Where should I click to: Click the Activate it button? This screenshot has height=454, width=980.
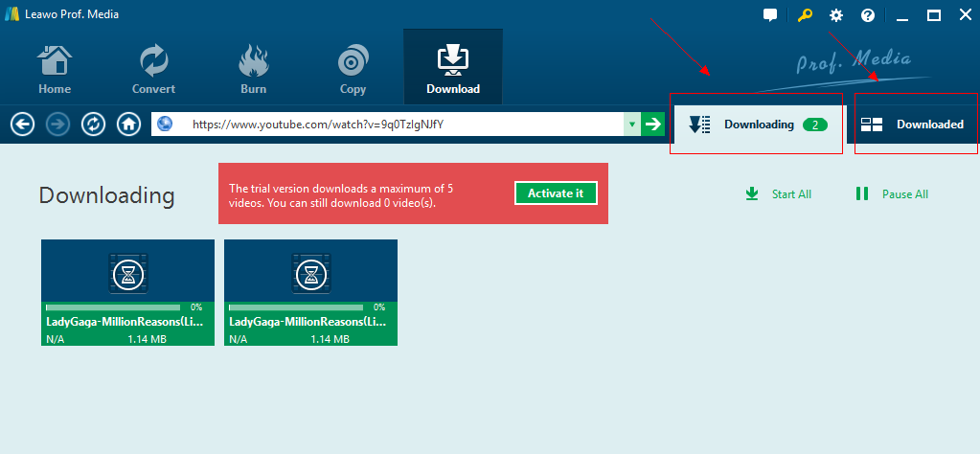click(x=556, y=193)
